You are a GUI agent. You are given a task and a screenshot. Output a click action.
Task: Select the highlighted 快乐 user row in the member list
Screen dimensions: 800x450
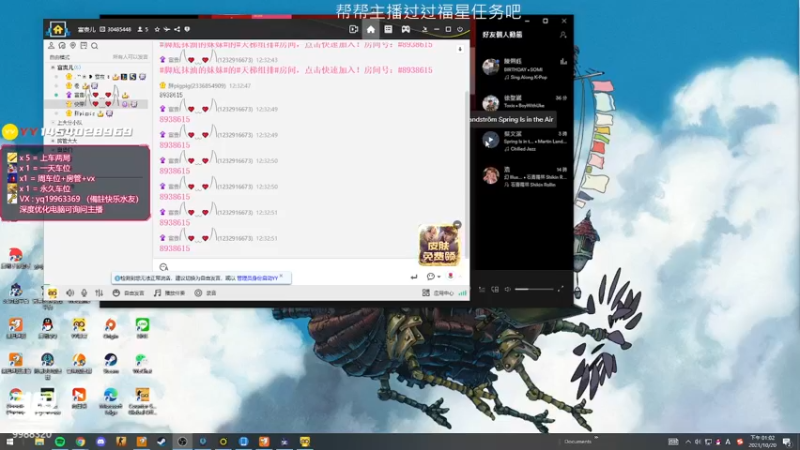click(x=97, y=104)
